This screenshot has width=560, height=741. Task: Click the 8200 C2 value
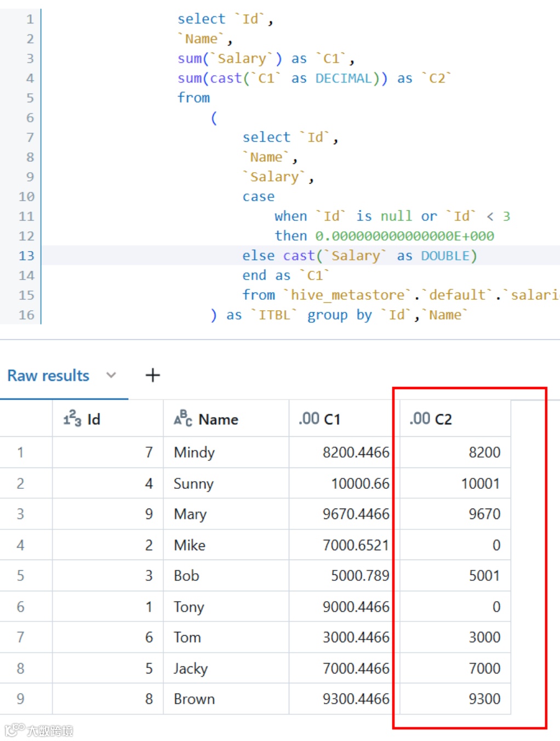(484, 452)
